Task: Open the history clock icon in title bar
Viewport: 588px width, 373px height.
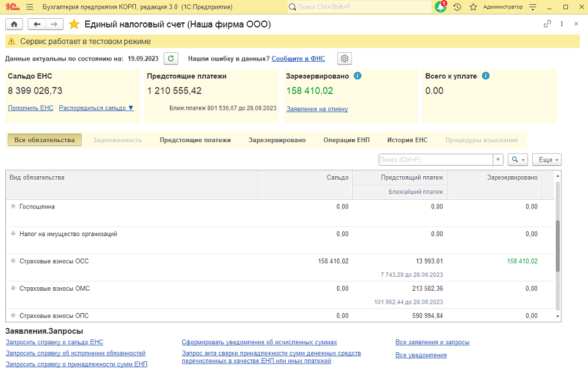Action: coord(457,7)
